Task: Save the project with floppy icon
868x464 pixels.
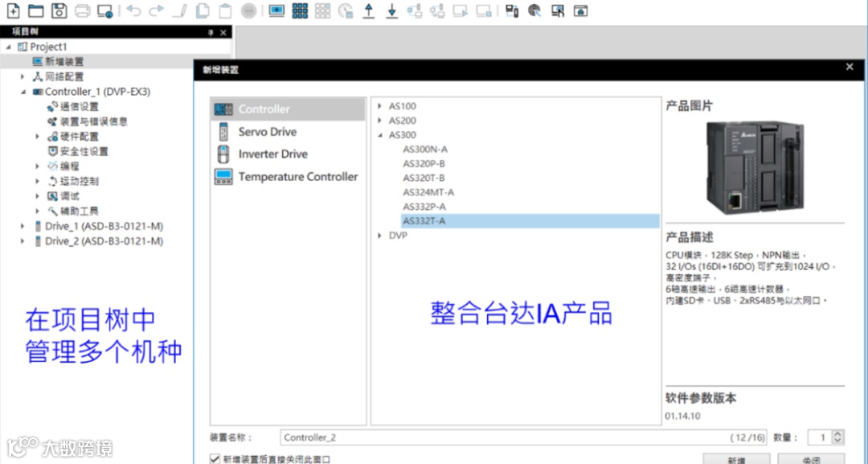Action: click(59, 10)
